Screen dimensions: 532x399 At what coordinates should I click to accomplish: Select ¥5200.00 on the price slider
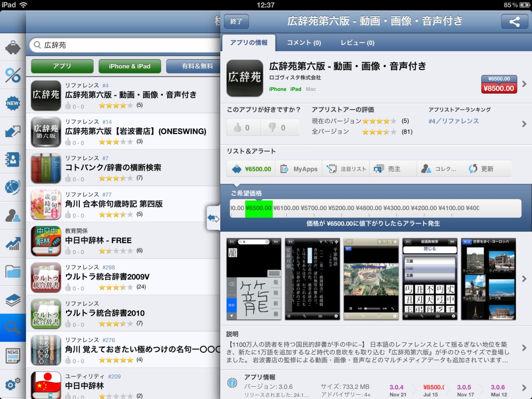tap(342, 208)
